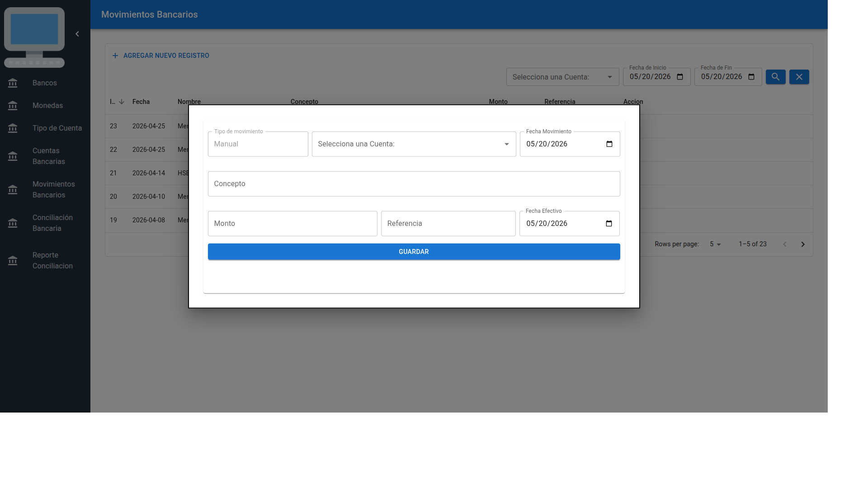This screenshot has height=488, width=868.
Task: Sort by ID column arrow
Action: (122, 102)
